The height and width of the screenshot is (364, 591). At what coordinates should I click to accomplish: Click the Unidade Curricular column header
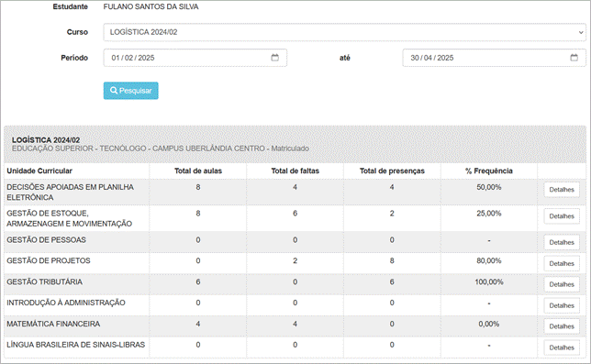click(x=39, y=171)
